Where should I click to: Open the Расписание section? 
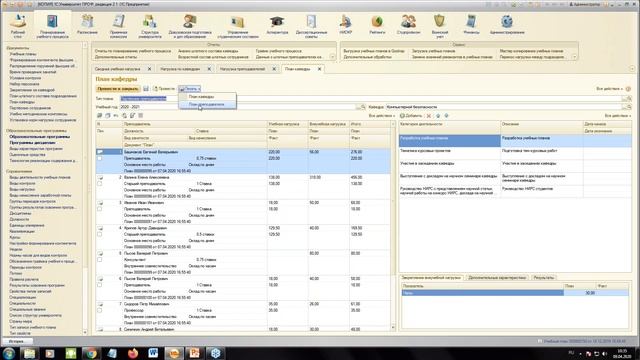[87, 24]
